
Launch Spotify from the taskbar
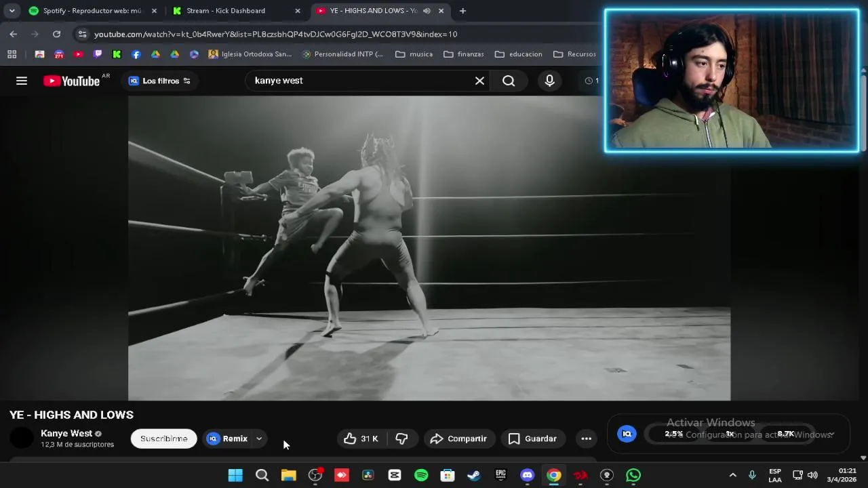[x=421, y=475]
